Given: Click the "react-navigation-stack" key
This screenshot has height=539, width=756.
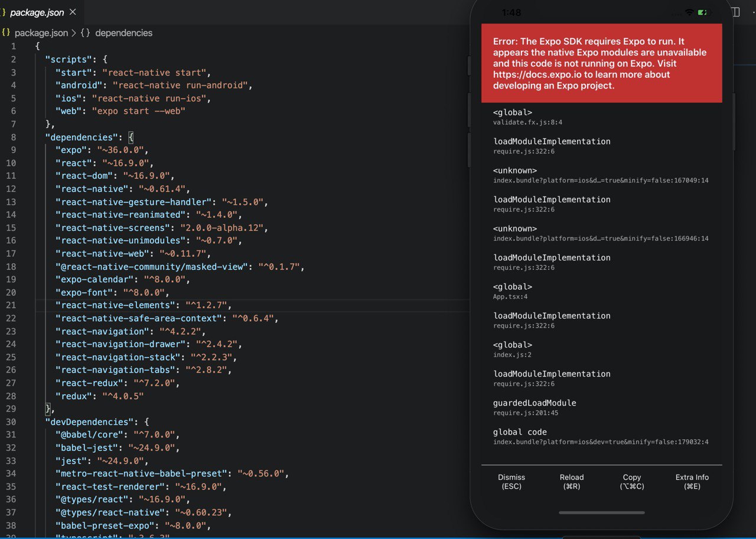Looking at the screenshot, I should coord(117,357).
